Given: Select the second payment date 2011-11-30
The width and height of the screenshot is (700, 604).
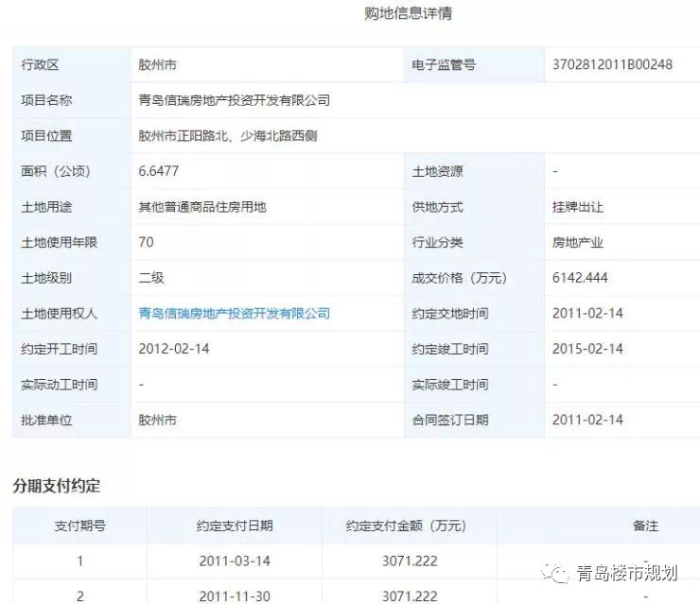Looking at the screenshot, I should pos(235,595).
